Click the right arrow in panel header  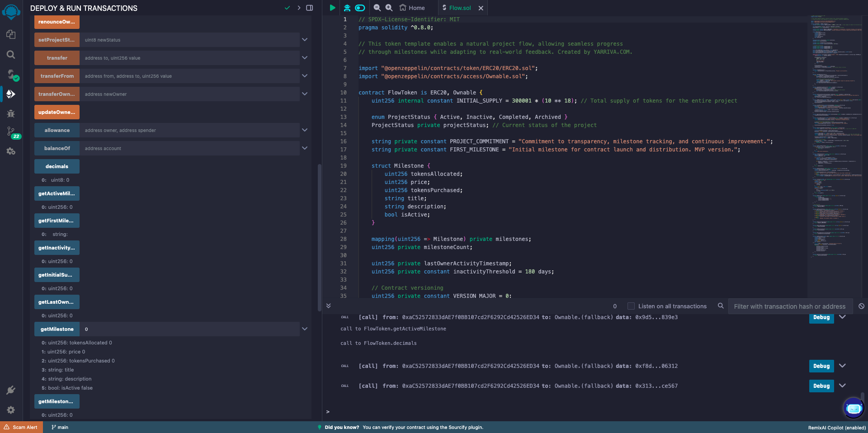(299, 8)
